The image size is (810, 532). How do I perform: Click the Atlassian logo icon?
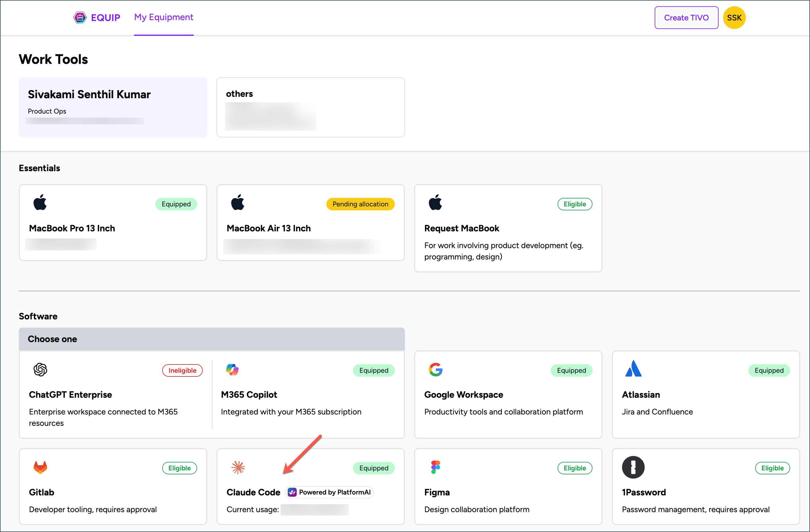point(633,369)
